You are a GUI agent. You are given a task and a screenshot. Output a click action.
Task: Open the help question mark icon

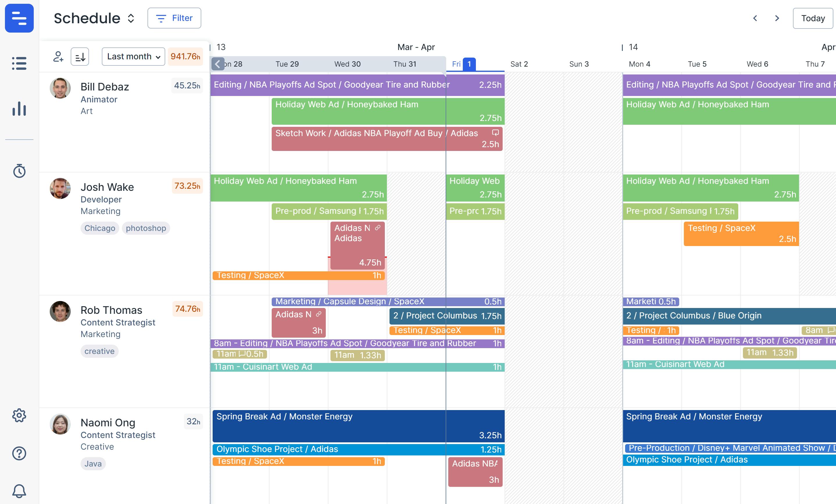tap(19, 453)
